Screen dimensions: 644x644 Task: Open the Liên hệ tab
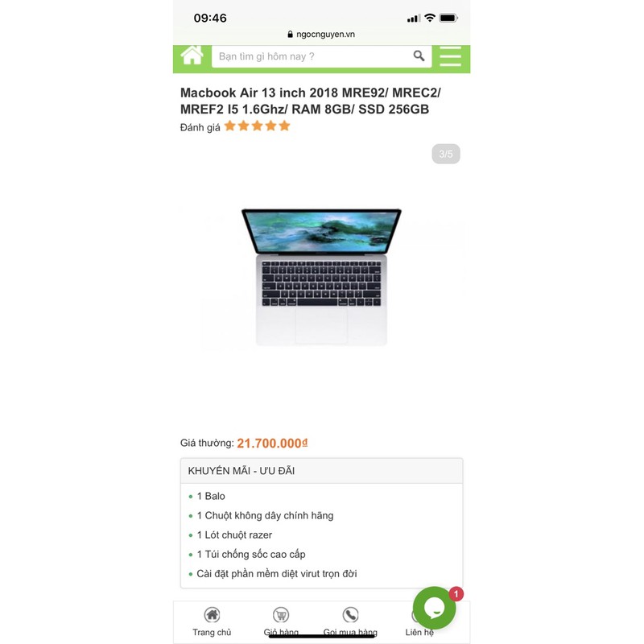click(419, 632)
